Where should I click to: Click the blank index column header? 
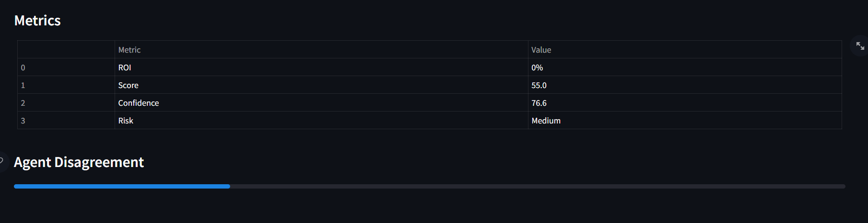66,50
